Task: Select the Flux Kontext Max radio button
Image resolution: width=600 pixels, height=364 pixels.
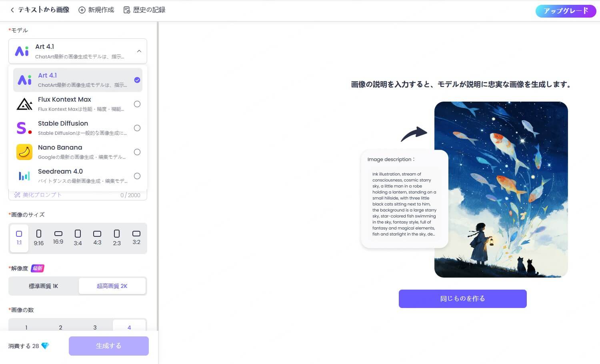Action: click(137, 104)
